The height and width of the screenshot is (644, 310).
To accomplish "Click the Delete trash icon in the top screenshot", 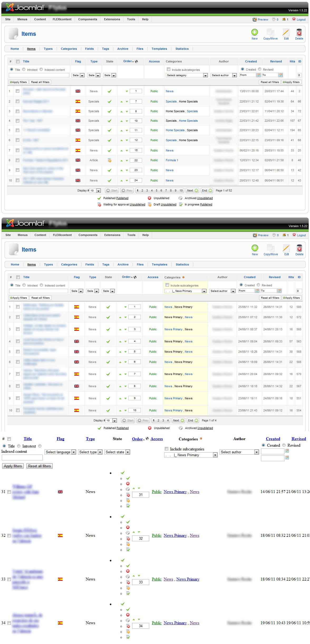I will coord(299,32).
